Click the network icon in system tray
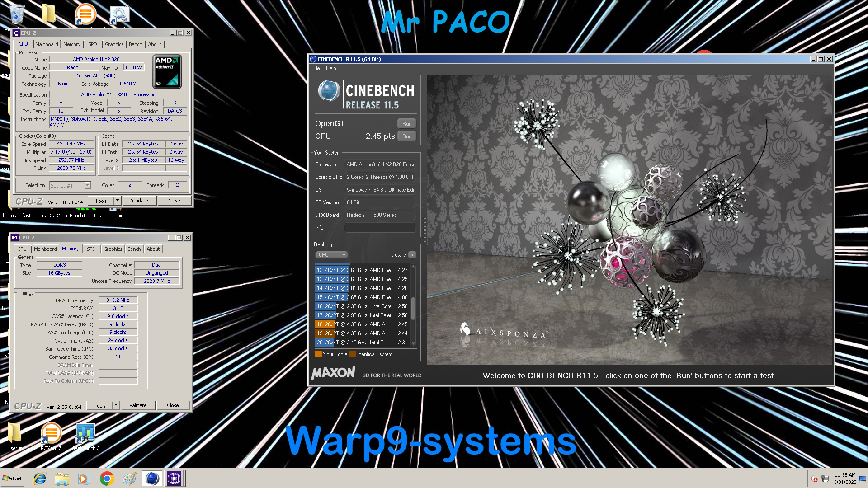This screenshot has height=488, width=868. 825,479
